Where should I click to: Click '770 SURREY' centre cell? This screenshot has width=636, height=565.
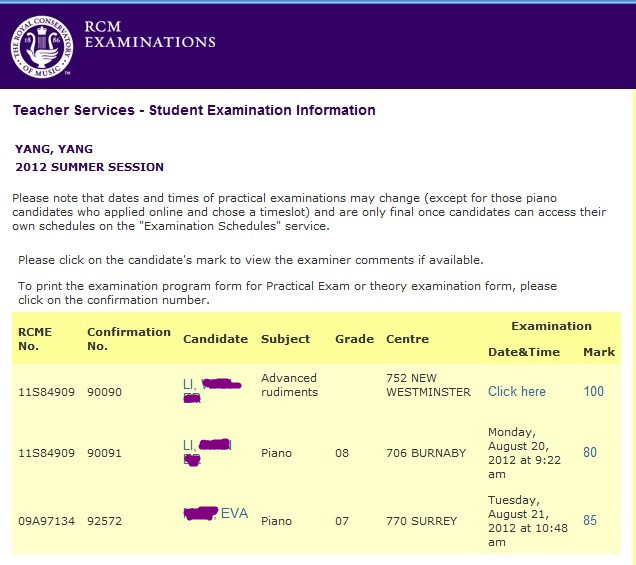pos(421,521)
